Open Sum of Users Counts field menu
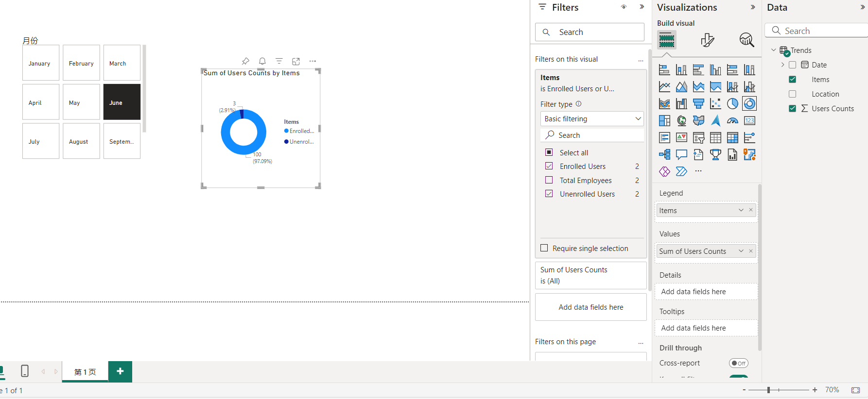The image size is (868, 399). (741, 251)
